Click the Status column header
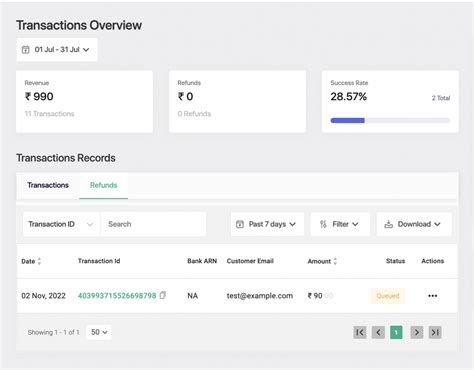 [x=396, y=261]
